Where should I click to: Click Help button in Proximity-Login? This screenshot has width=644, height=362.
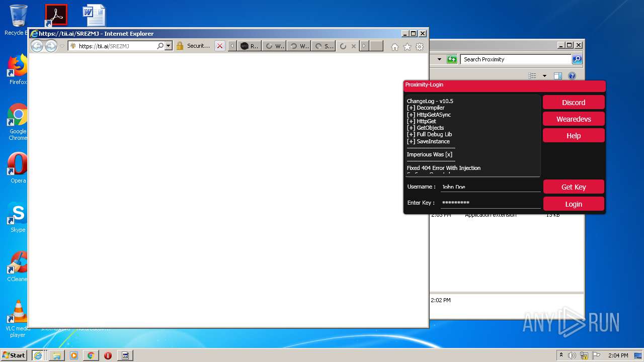click(574, 136)
